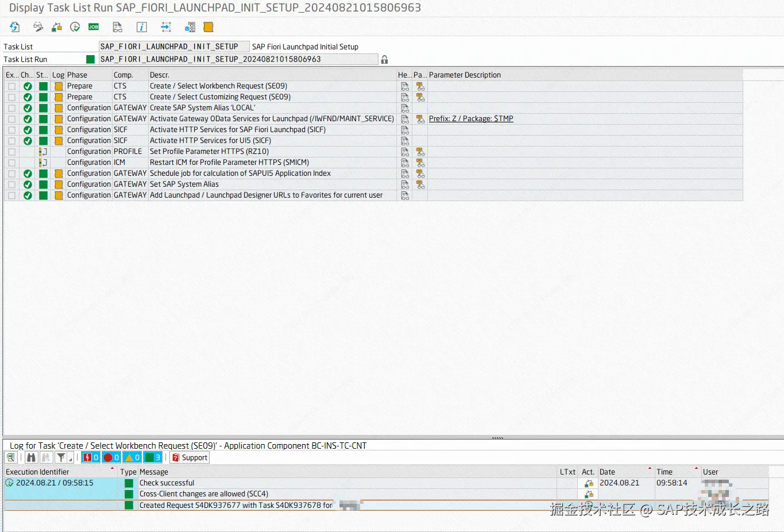
Task: Click action icon for Cross-Client changes message
Action: tap(589, 494)
